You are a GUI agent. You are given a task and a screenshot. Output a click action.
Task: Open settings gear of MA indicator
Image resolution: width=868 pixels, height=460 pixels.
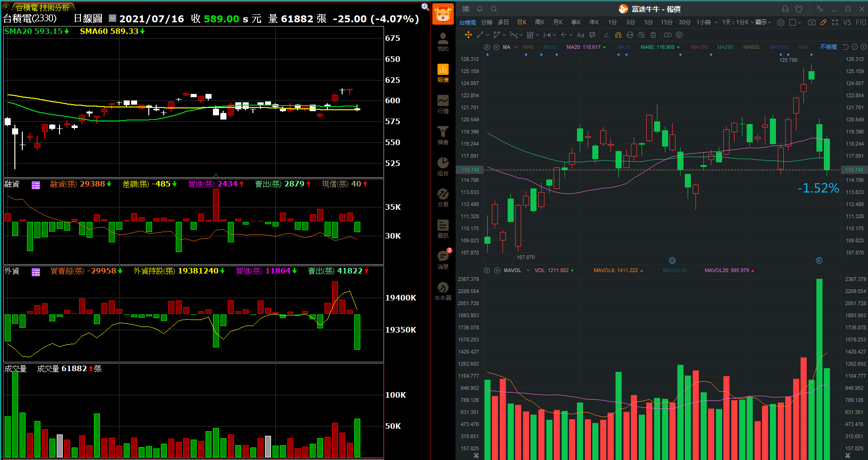(x=487, y=47)
